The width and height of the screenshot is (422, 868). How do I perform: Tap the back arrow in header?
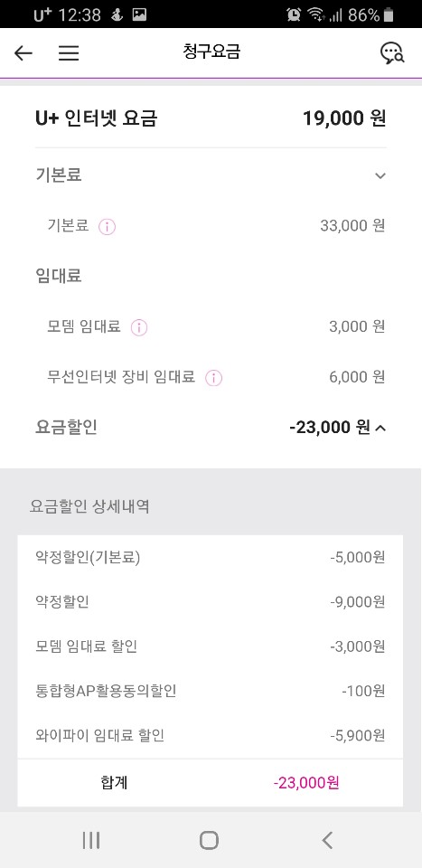(23, 53)
